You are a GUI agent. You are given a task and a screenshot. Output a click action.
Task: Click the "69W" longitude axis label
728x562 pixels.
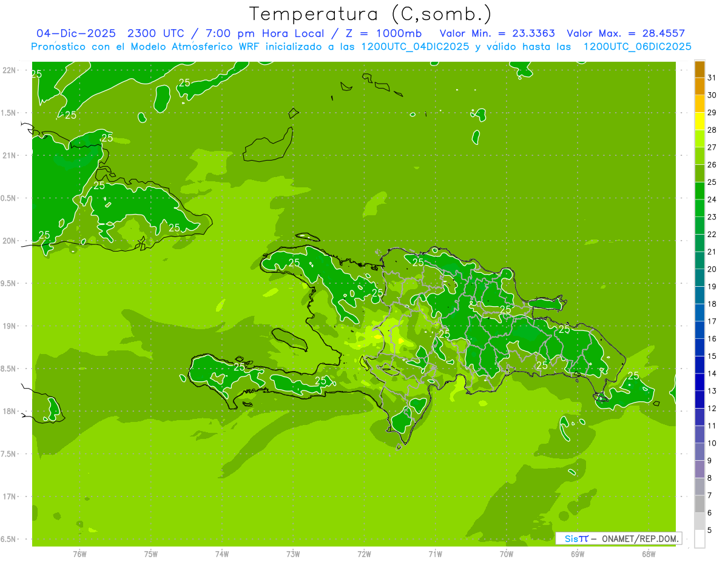tap(578, 554)
